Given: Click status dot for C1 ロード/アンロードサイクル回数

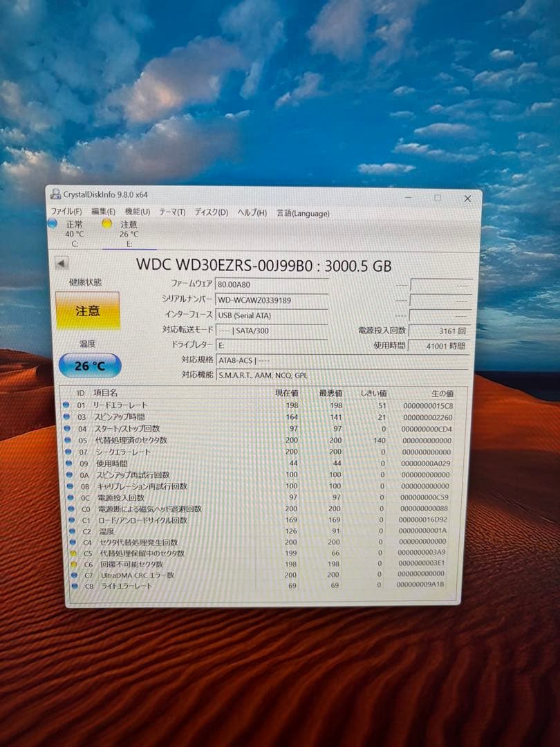Looking at the screenshot, I should [71, 519].
